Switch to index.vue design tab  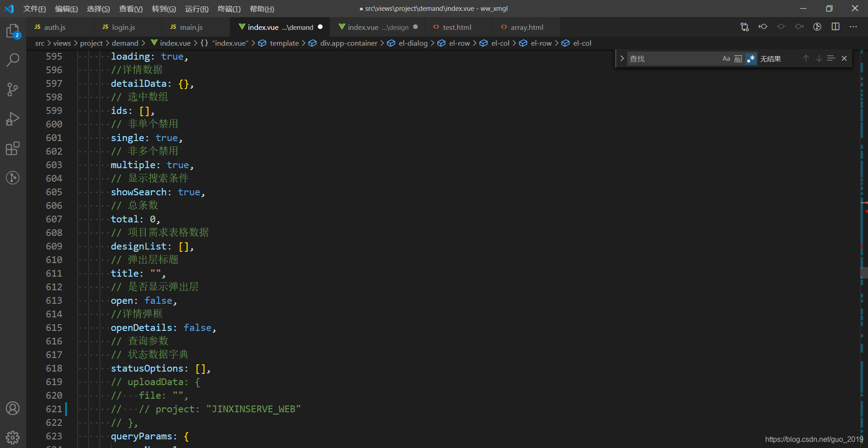pyautogui.click(x=378, y=27)
